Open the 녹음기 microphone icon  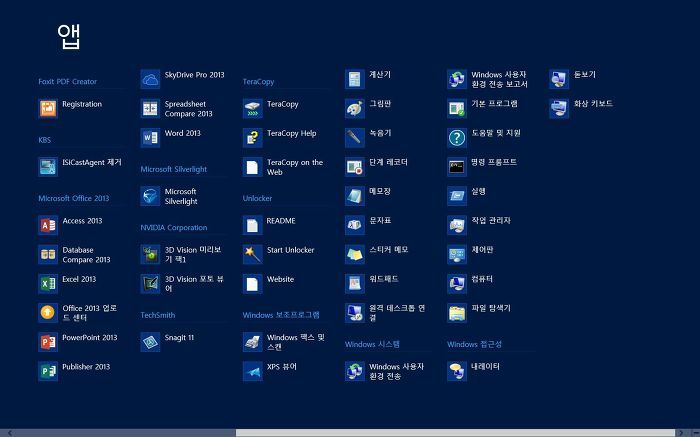354,137
